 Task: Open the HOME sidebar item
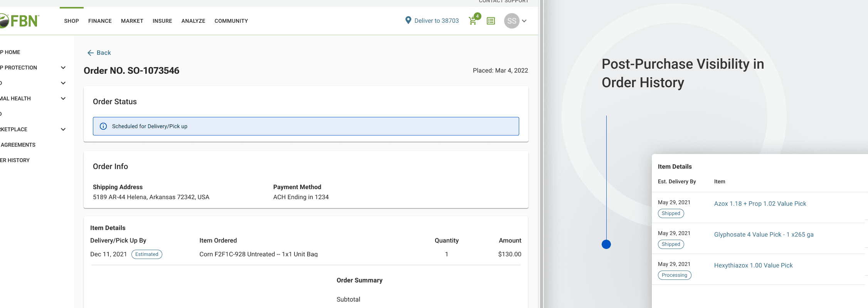(10, 52)
